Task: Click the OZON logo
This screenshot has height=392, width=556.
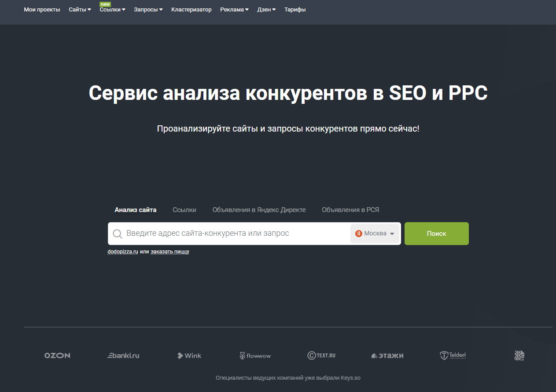Action: click(x=57, y=355)
